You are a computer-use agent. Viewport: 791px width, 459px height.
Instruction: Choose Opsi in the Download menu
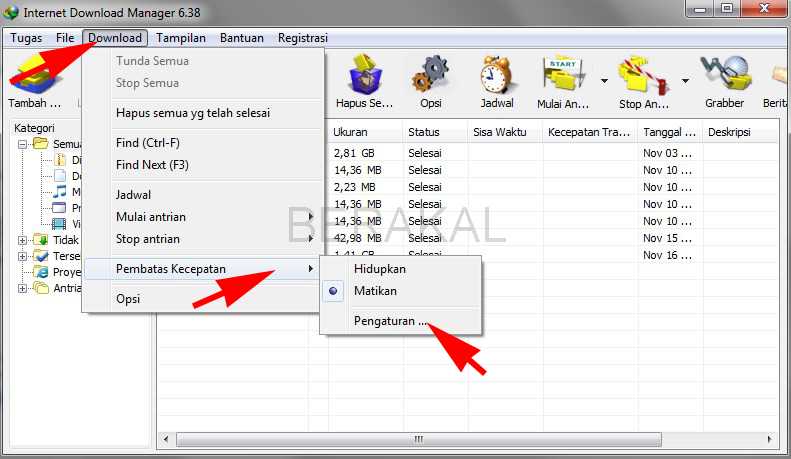(x=128, y=299)
